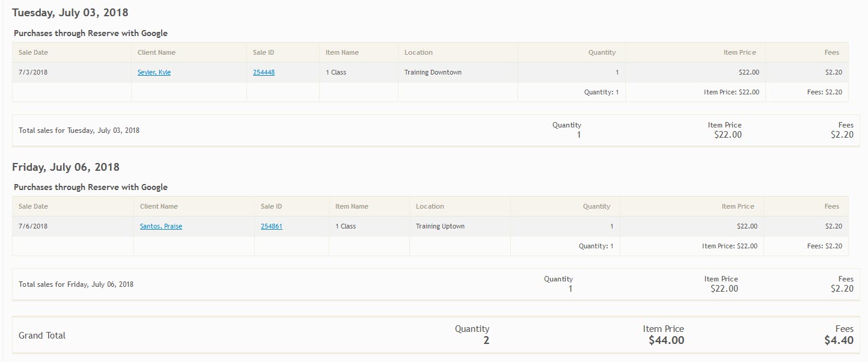This screenshot has width=868, height=362.
Task: Open client profile for Seyler, Kyle
Action: (x=153, y=72)
